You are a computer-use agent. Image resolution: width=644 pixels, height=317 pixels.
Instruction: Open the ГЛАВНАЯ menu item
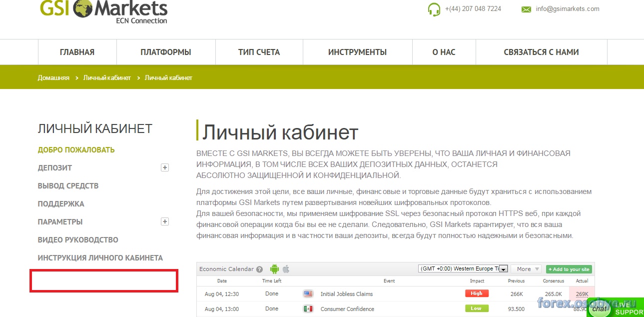coord(77,52)
